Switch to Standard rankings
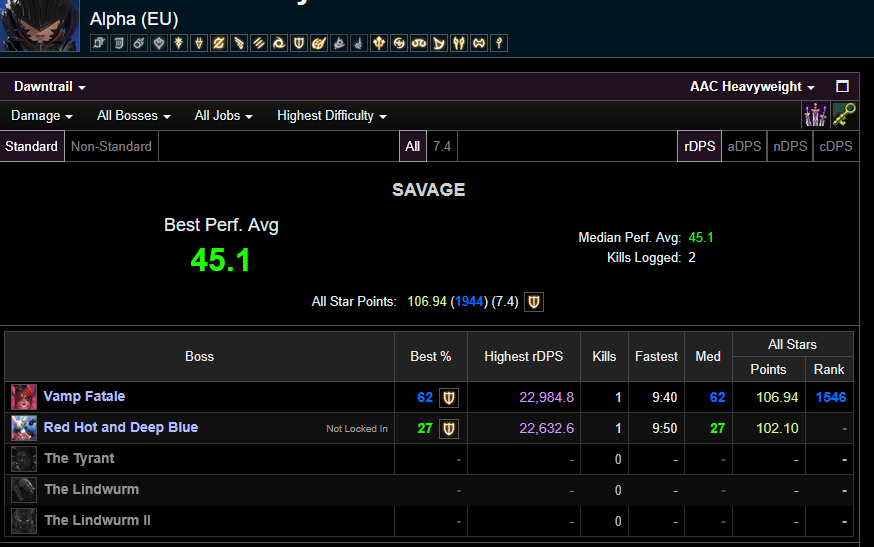This screenshot has height=547, width=874. [32, 146]
